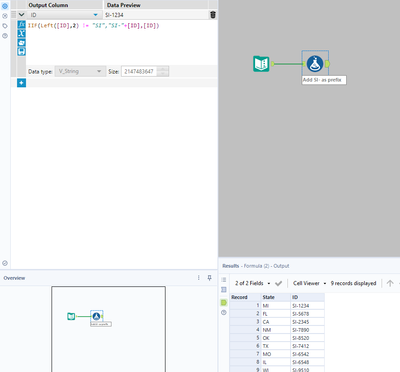Select the SI-2345 cell
The image size is (400, 372).
307,322
